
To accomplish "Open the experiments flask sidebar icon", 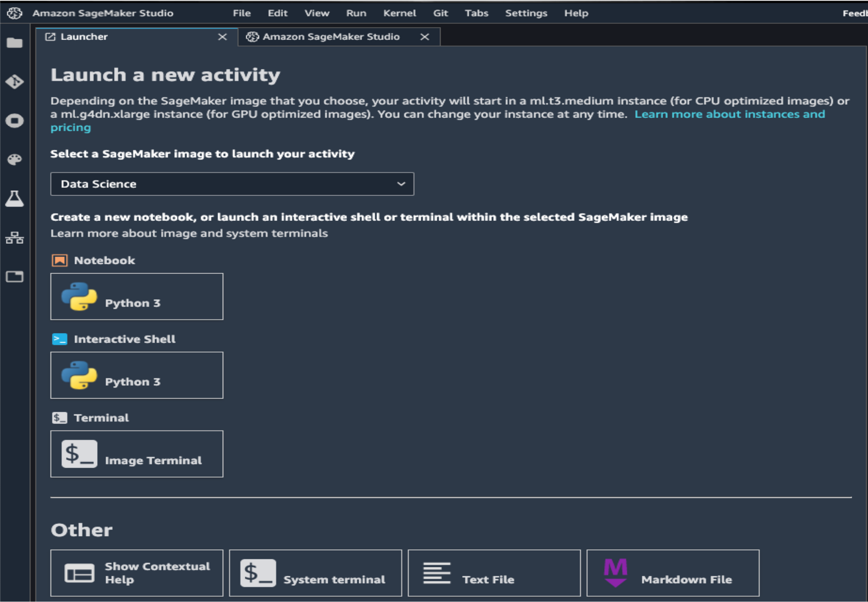I will point(14,199).
